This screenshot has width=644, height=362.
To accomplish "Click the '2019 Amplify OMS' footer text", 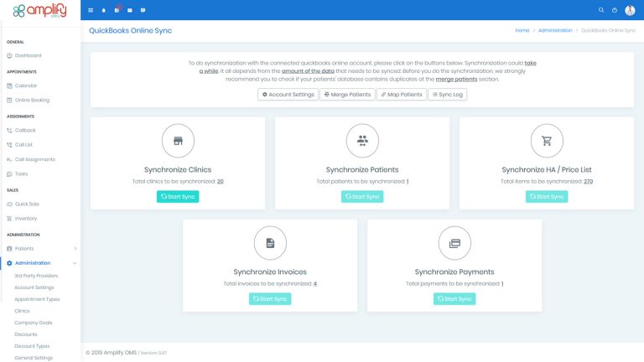I will (x=112, y=353).
